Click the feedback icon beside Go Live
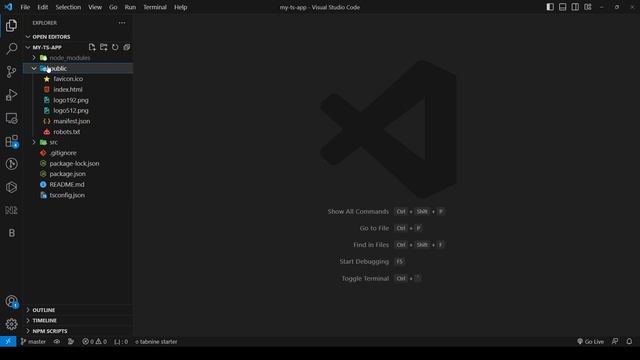 click(x=615, y=342)
